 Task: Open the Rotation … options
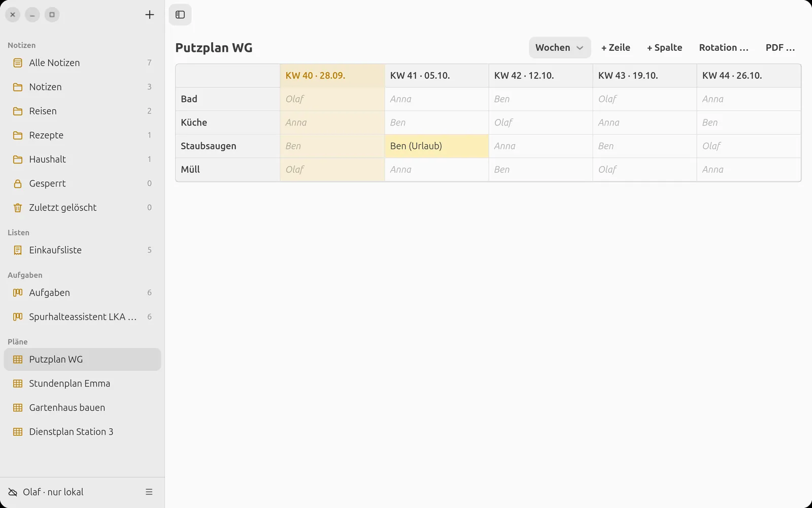click(x=724, y=48)
